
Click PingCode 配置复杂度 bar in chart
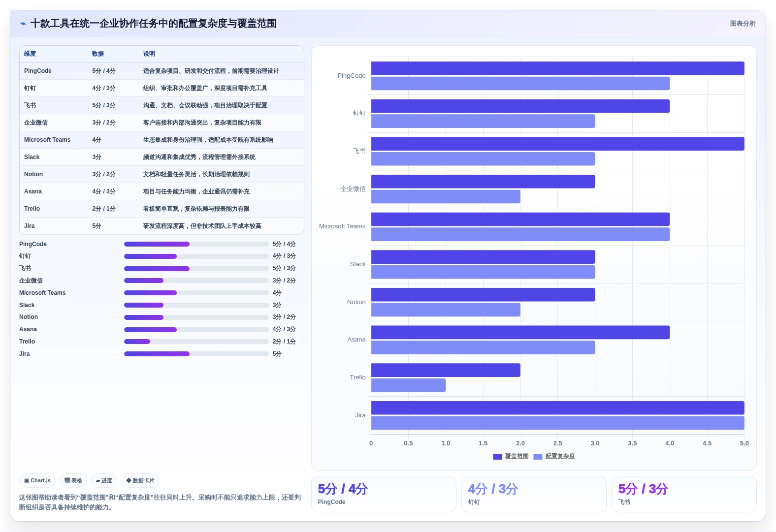tap(520, 83)
